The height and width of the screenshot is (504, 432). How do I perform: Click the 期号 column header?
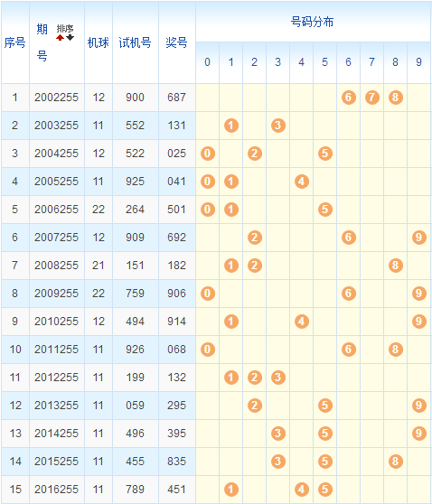pyautogui.click(x=42, y=42)
